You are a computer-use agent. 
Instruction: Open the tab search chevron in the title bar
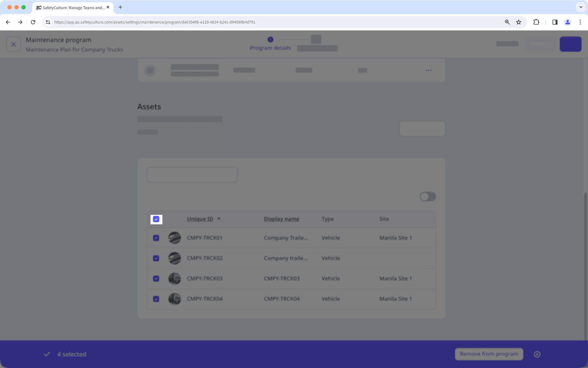pos(580,7)
